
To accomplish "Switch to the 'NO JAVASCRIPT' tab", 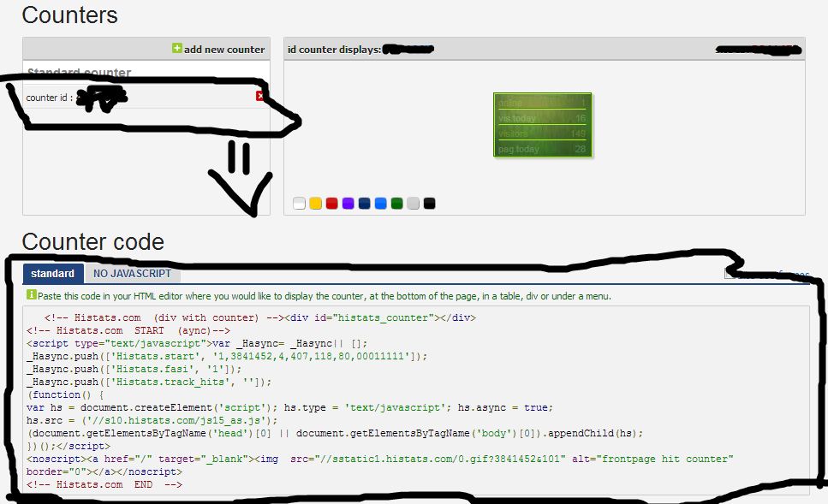I will click(132, 273).
